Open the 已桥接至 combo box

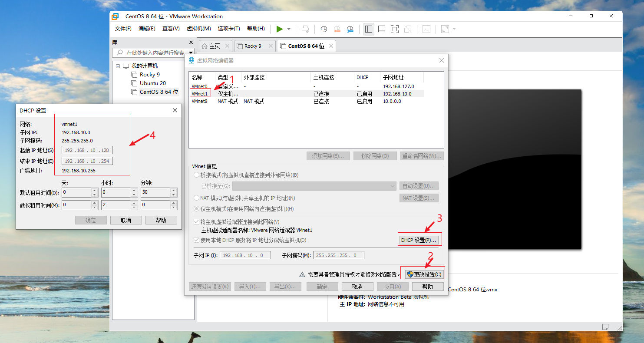pyautogui.click(x=314, y=186)
